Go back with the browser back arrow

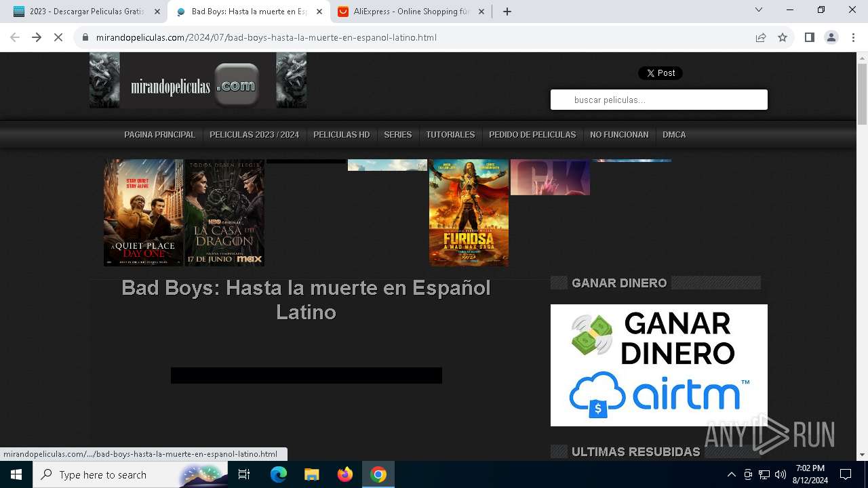pyautogui.click(x=15, y=37)
